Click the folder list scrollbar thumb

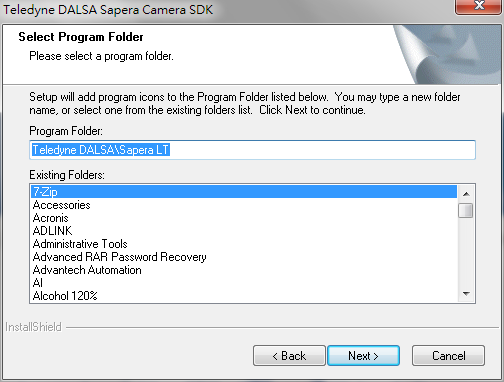click(466, 210)
